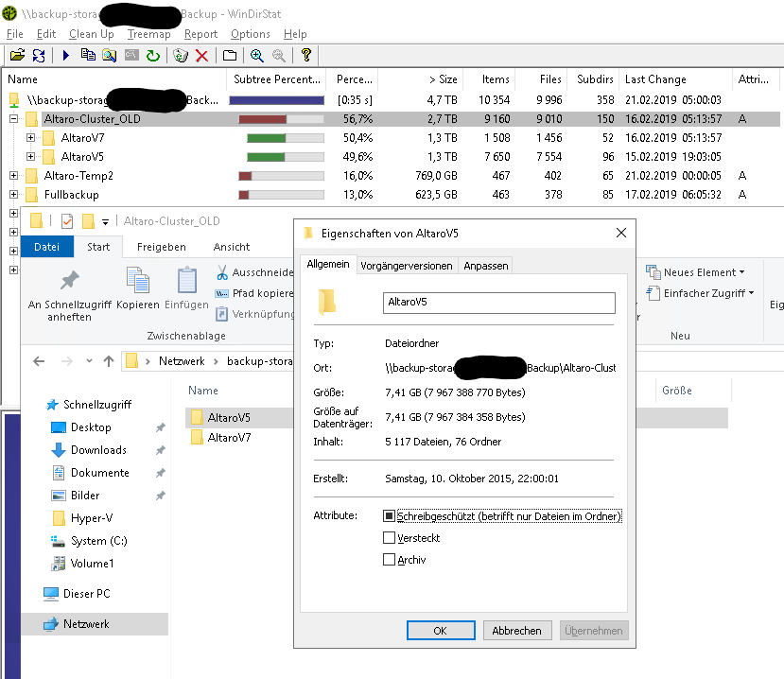Click the green Refresh Selected arrow icon
This screenshot has width=784, height=679.
(153, 55)
